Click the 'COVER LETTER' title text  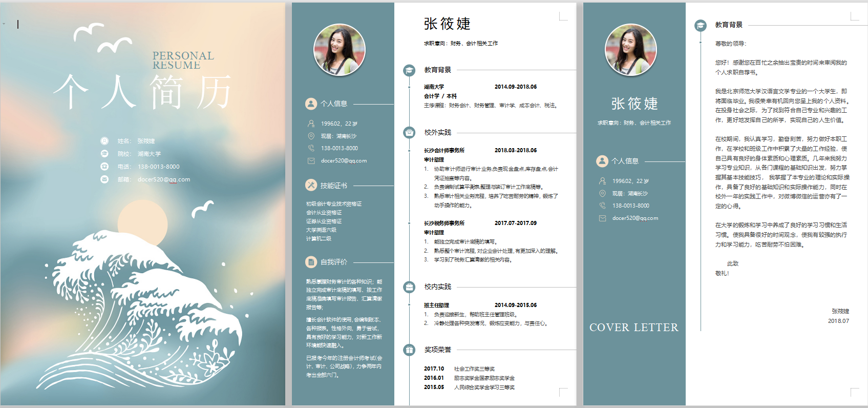634,328
